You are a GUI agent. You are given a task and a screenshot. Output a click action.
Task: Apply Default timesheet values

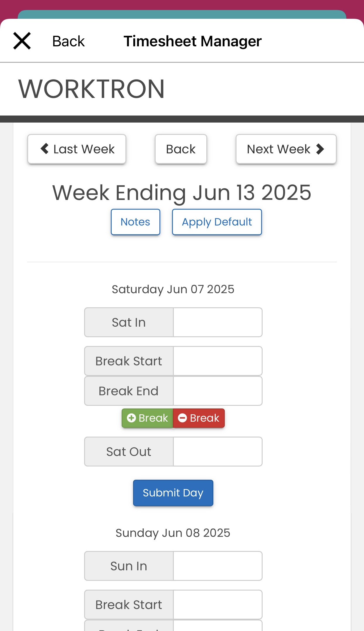(x=217, y=222)
